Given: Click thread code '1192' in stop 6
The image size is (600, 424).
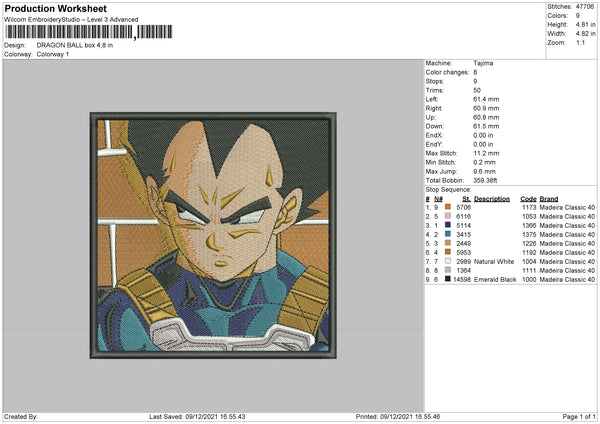Looking at the screenshot, I should click(529, 252).
